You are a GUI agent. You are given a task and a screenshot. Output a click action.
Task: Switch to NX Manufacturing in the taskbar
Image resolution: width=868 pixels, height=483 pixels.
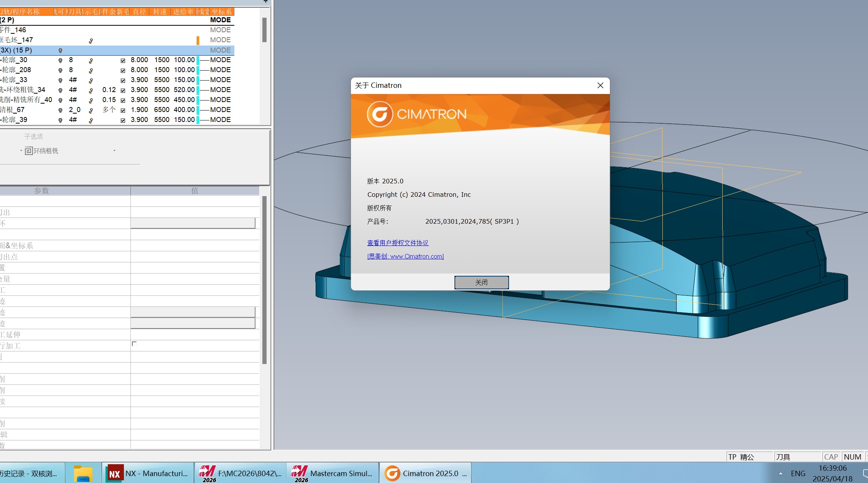148,473
